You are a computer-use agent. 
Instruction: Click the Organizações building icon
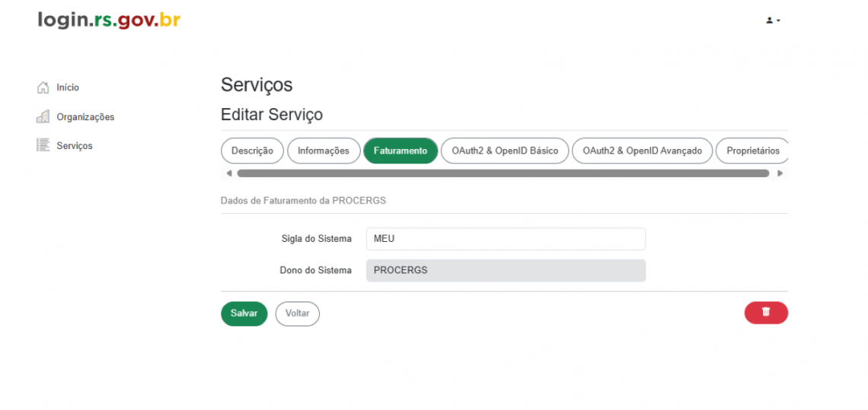[x=43, y=116]
